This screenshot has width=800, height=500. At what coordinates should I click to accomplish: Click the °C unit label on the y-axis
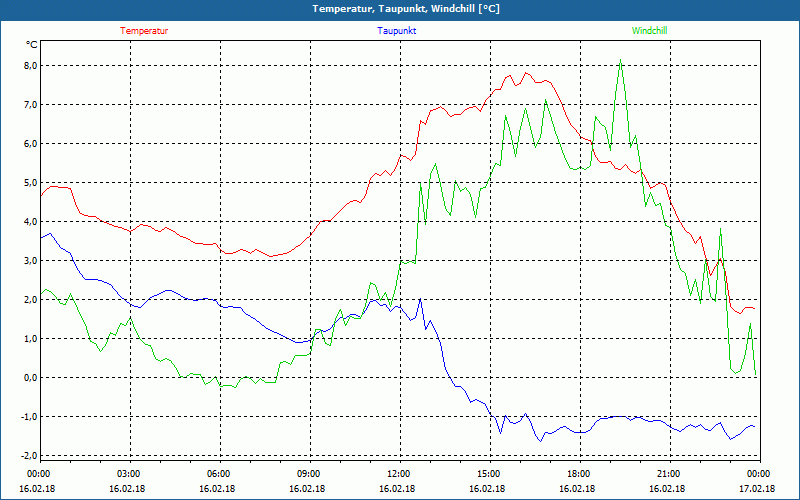click(x=32, y=45)
